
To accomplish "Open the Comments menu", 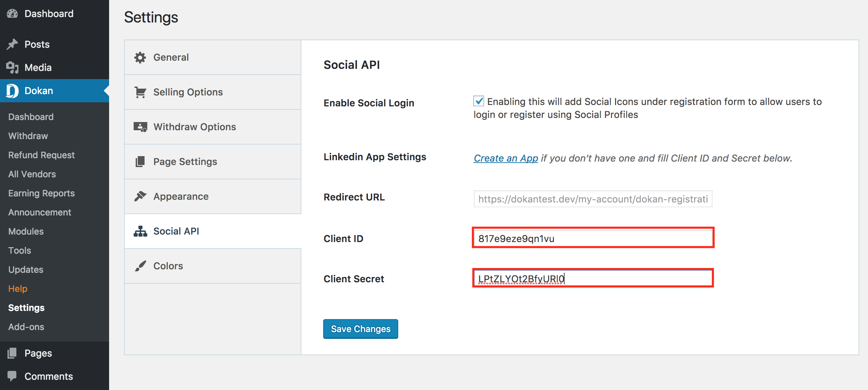I will coord(55,376).
